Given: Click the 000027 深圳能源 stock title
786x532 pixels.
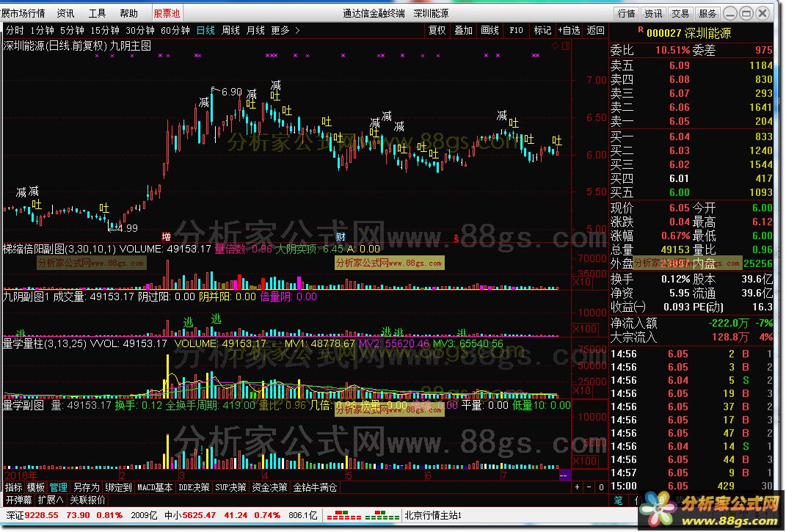Looking at the screenshot, I should click(688, 33).
